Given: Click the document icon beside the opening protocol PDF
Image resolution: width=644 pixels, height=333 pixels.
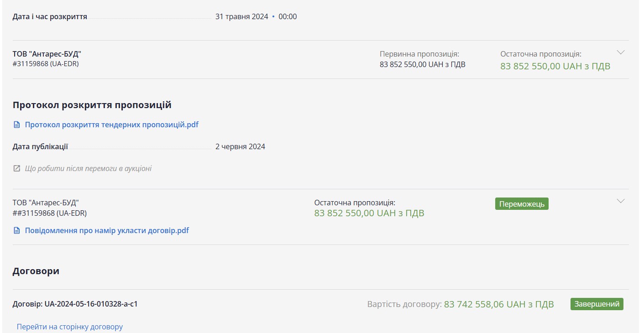Looking at the screenshot, I should pyautogui.click(x=17, y=125).
